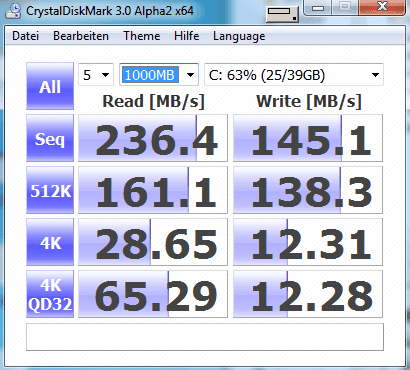Viewport: 410px width, 370px height.
Task: Start the 4K benchmark test
Action: coord(50,242)
